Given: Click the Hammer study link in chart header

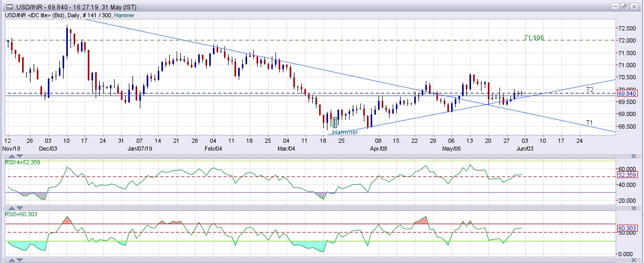Looking at the screenshot, I should (x=124, y=15).
